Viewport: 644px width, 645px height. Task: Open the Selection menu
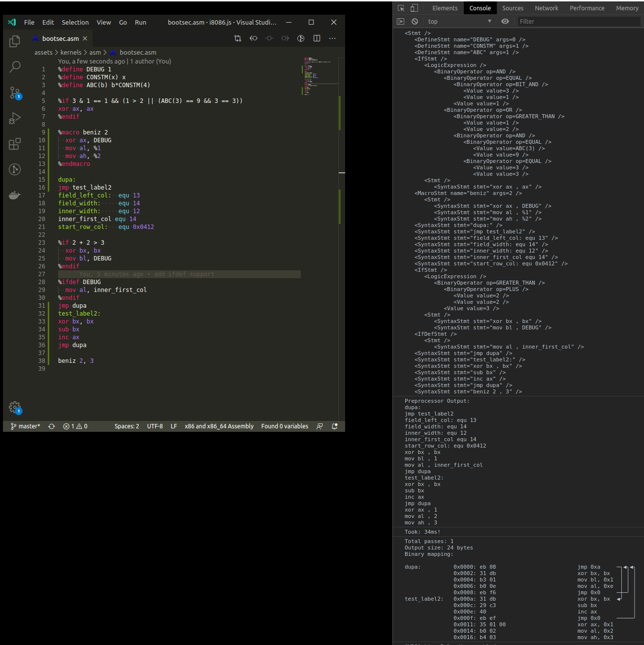[x=75, y=22]
